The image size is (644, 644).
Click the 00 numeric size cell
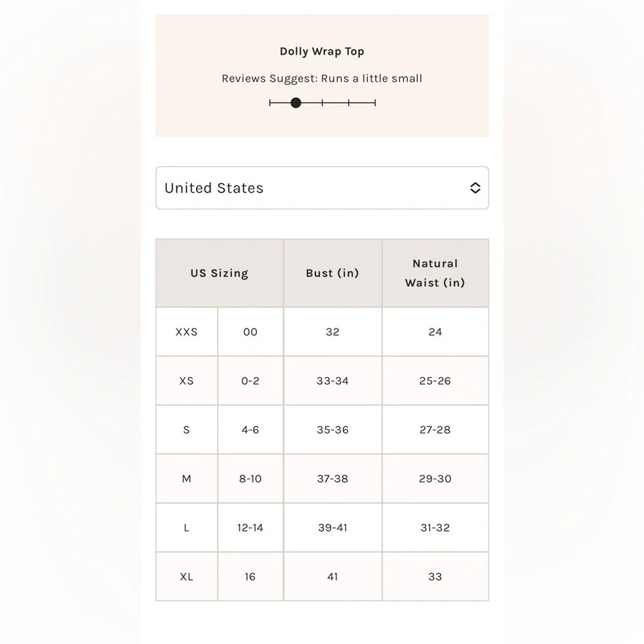[251, 332]
